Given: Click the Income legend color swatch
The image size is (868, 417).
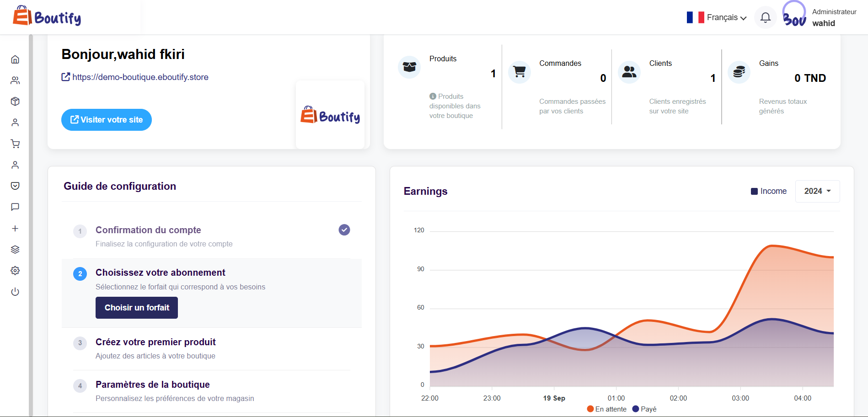Looking at the screenshot, I should pos(754,191).
